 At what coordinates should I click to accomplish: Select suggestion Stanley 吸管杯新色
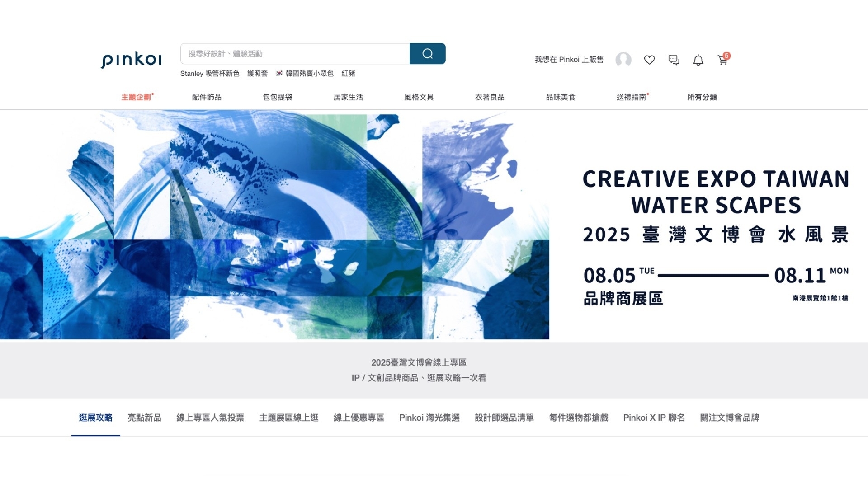pyautogui.click(x=210, y=74)
